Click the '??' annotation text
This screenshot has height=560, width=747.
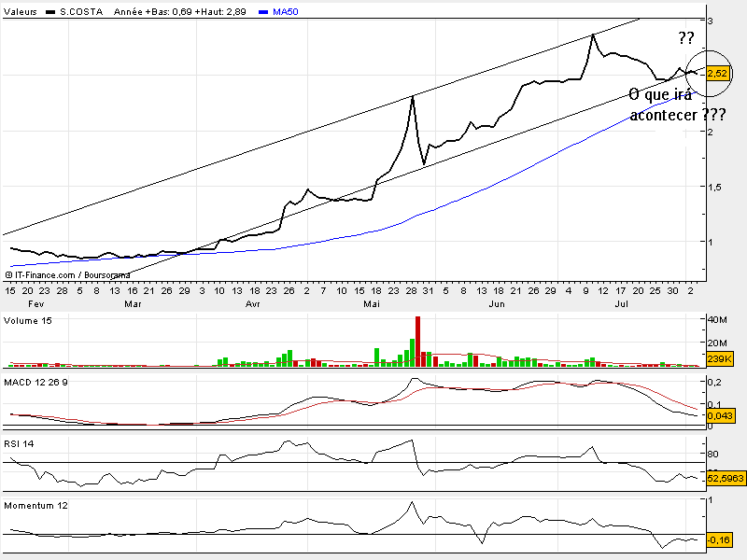coord(686,38)
